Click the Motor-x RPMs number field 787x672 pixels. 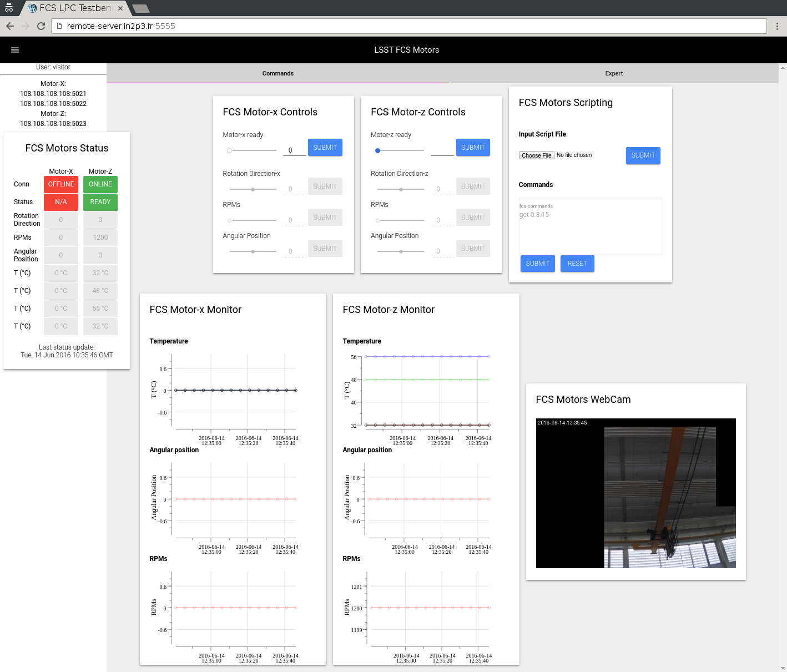coord(295,220)
